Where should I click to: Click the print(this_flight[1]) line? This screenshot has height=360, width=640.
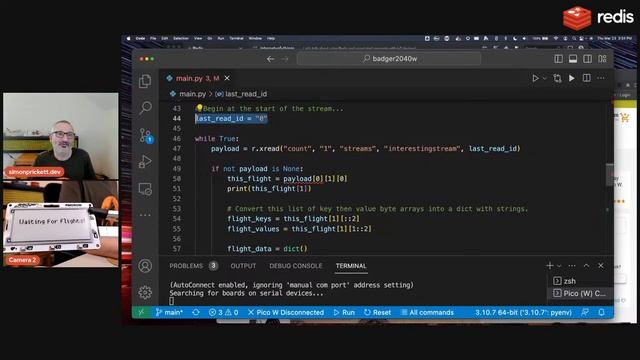coord(269,189)
